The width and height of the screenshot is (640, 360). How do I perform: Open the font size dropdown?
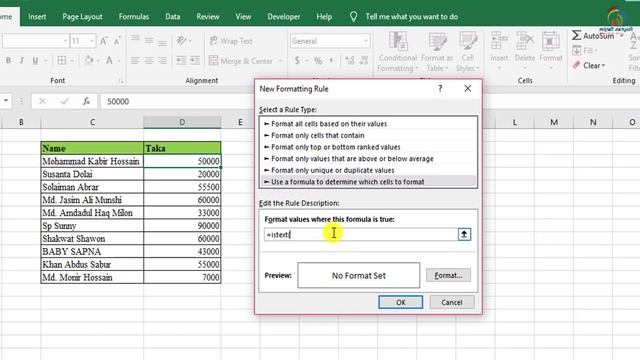[92, 41]
